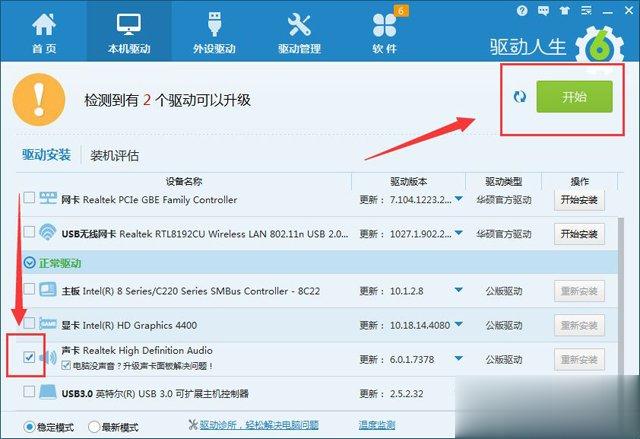Click the 设备名称 column header

[x=184, y=182]
